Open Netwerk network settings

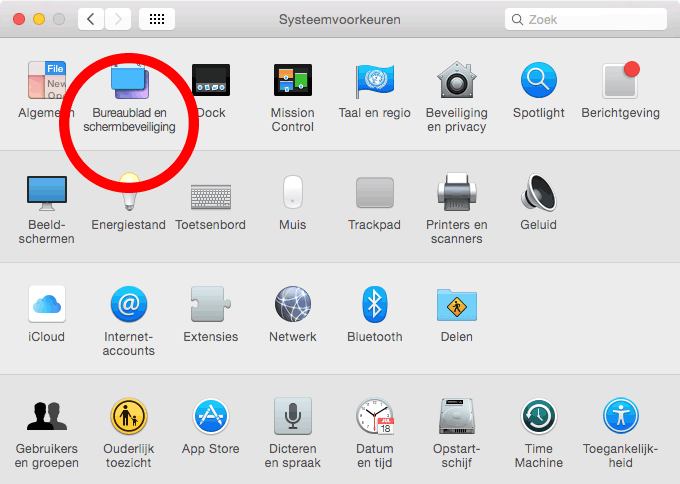click(293, 305)
